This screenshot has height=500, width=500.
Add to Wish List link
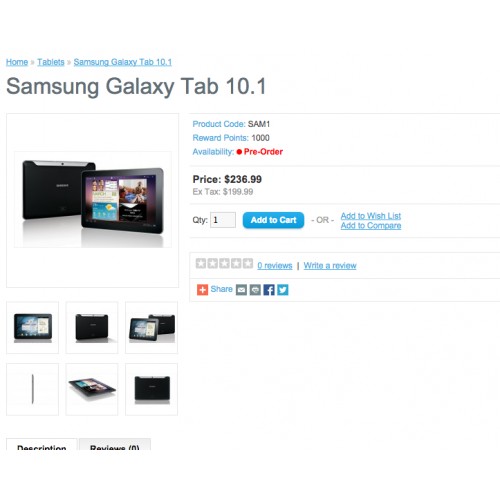pos(371,216)
